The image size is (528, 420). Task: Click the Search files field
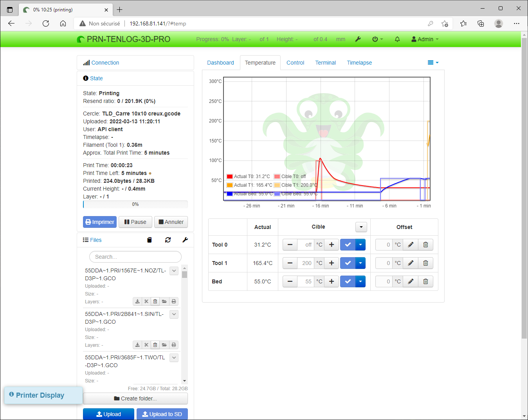pos(135,257)
